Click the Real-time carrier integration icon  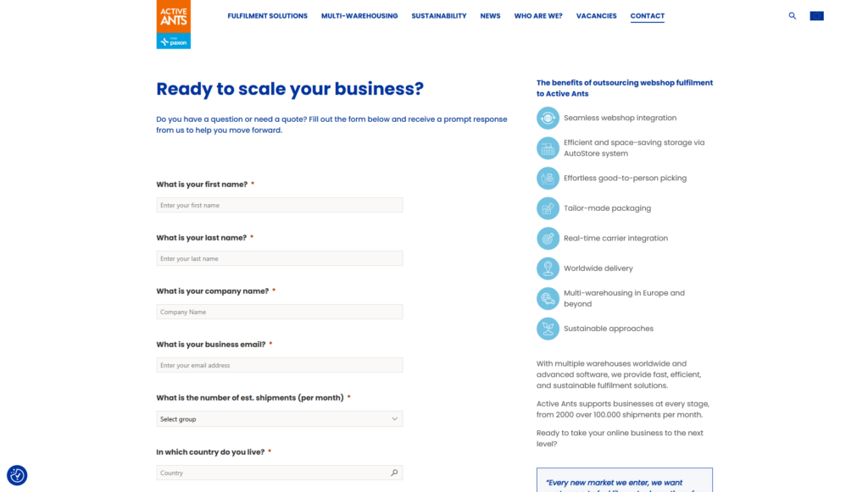pyautogui.click(x=548, y=238)
